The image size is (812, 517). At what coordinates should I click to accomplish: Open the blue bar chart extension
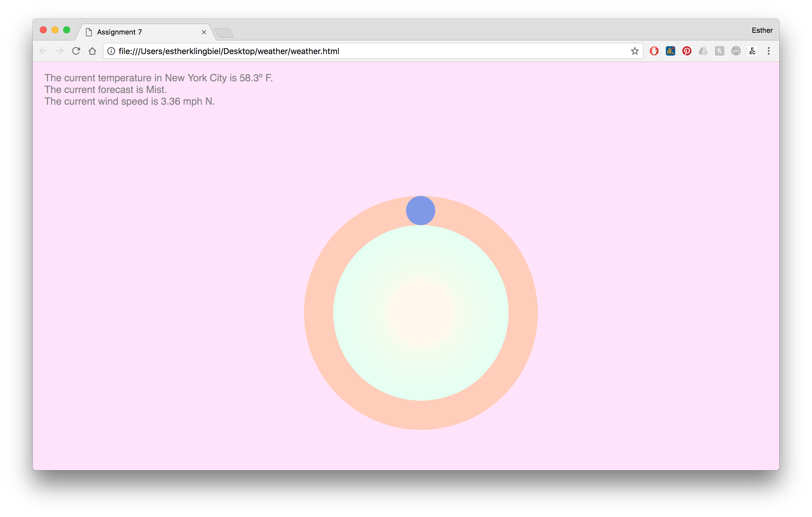[670, 51]
